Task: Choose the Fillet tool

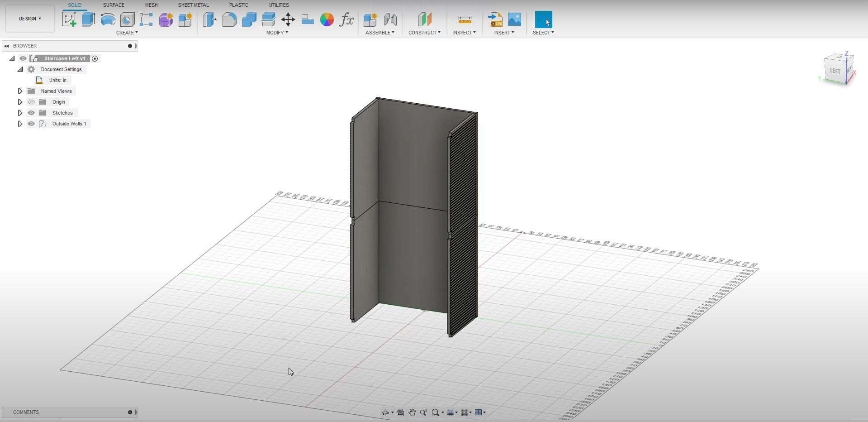Action: (x=229, y=19)
